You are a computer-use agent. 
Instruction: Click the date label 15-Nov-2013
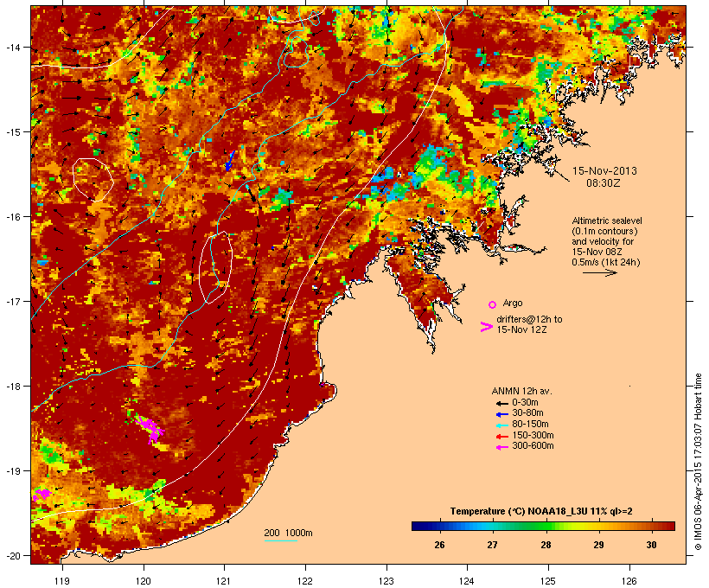[x=604, y=171]
